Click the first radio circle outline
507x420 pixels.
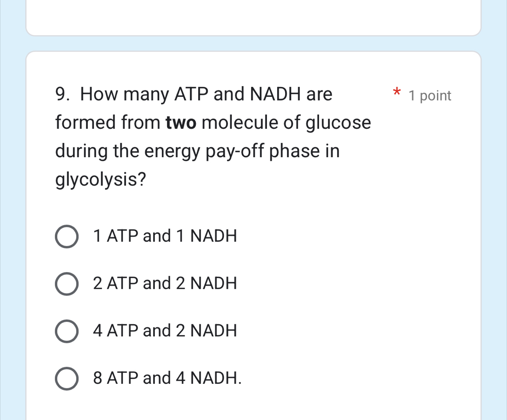(66, 237)
